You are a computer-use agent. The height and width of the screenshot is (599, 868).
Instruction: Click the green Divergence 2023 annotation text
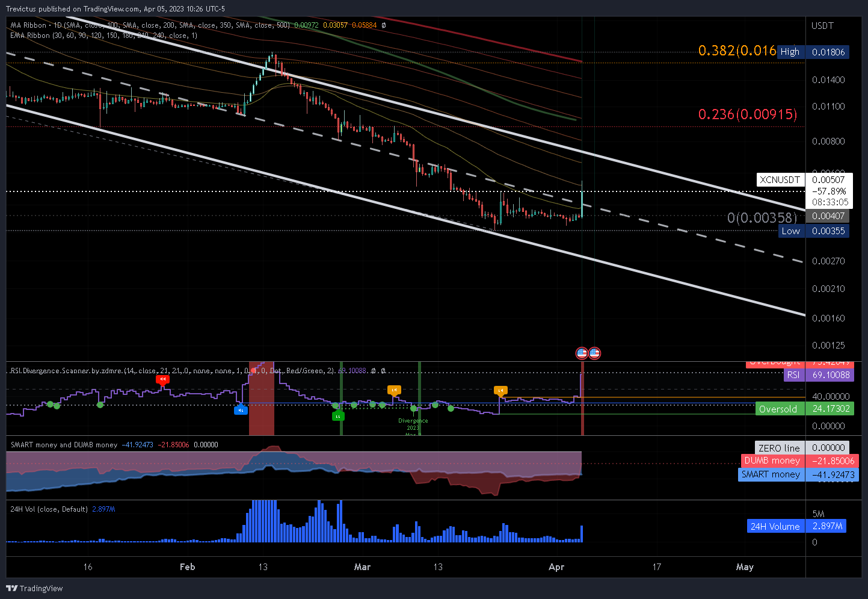pos(413,426)
